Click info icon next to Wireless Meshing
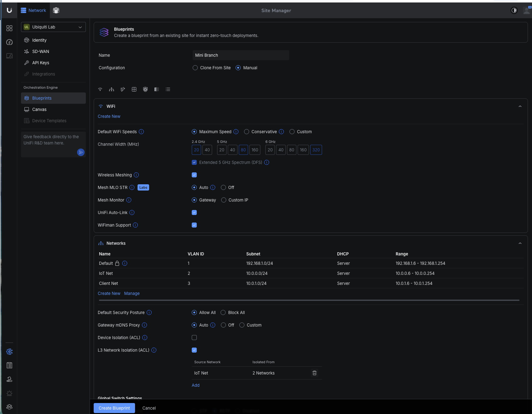Image resolution: width=532 pixels, height=414 pixels. pos(136,175)
